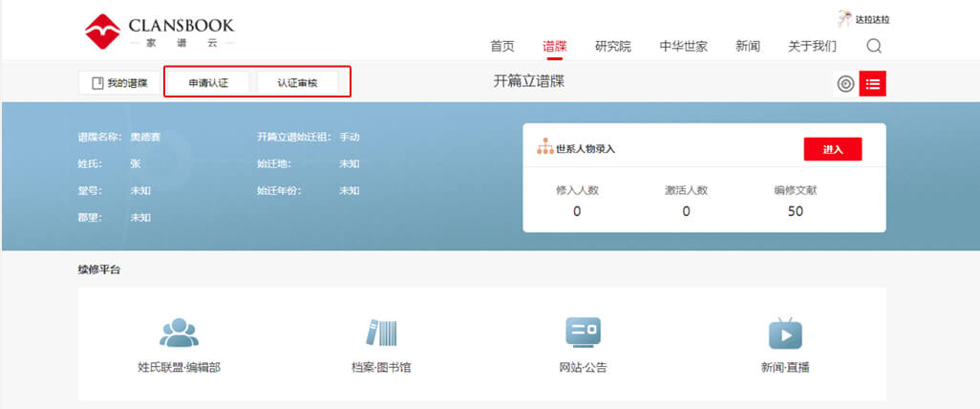The width and height of the screenshot is (980, 409).
Task: Navigate to 关于我们 page
Action: pyautogui.click(x=812, y=46)
